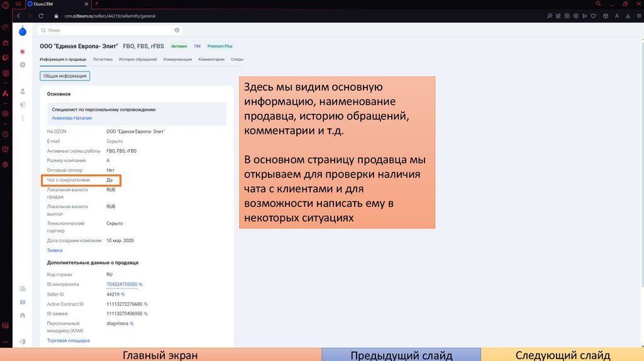Select the Информация о продавце tab

(63, 59)
